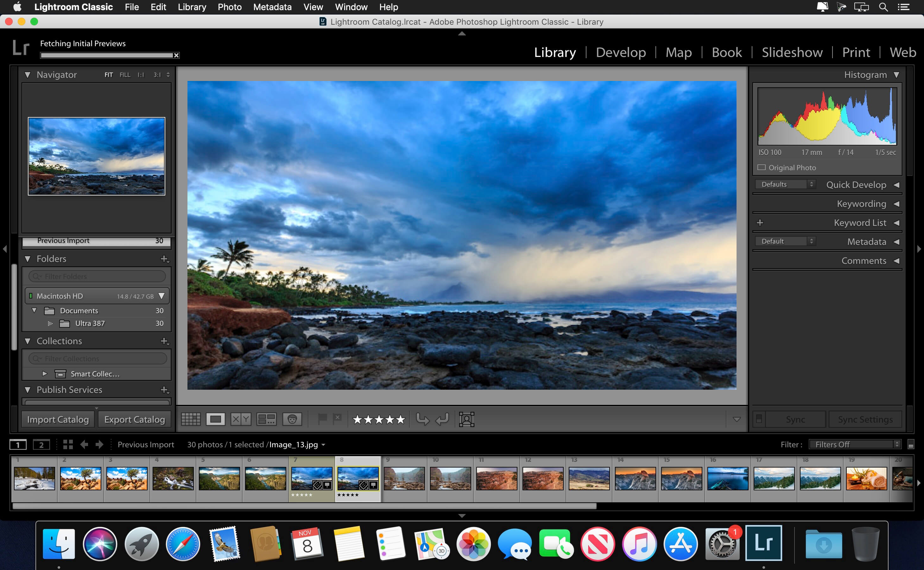Open the Develop module tab
The height and width of the screenshot is (570, 924).
pos(620,52)
